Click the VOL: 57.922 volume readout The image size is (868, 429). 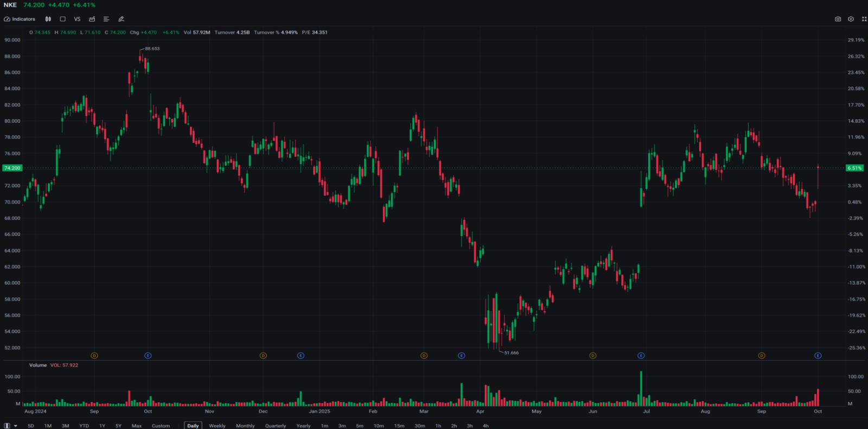point(65,365)
